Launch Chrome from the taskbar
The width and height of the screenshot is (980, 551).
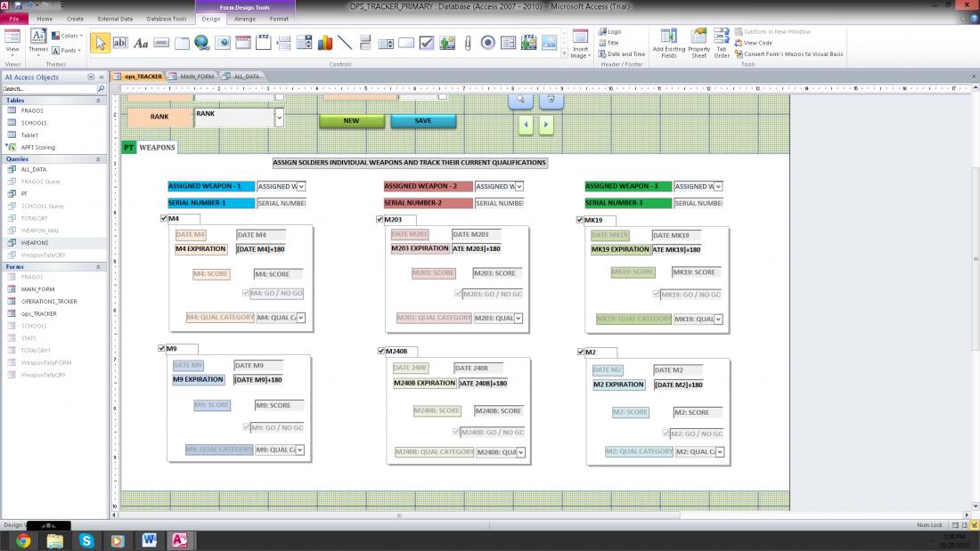[23, 541]
